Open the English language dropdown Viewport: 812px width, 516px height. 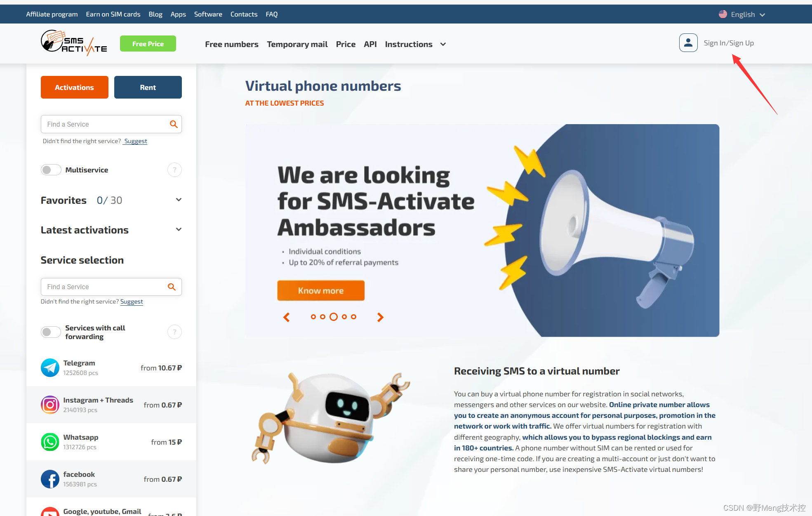point(742,14)
